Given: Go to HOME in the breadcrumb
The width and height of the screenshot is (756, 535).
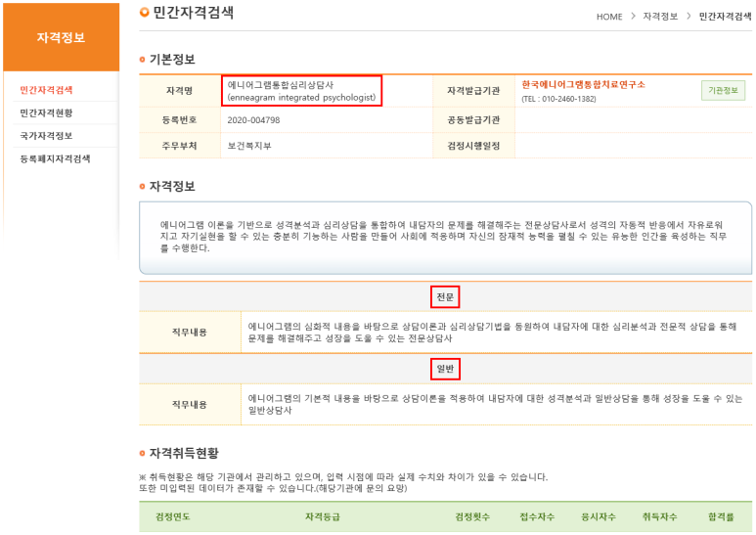Looking at the screenshot, I should click(609, 17).
